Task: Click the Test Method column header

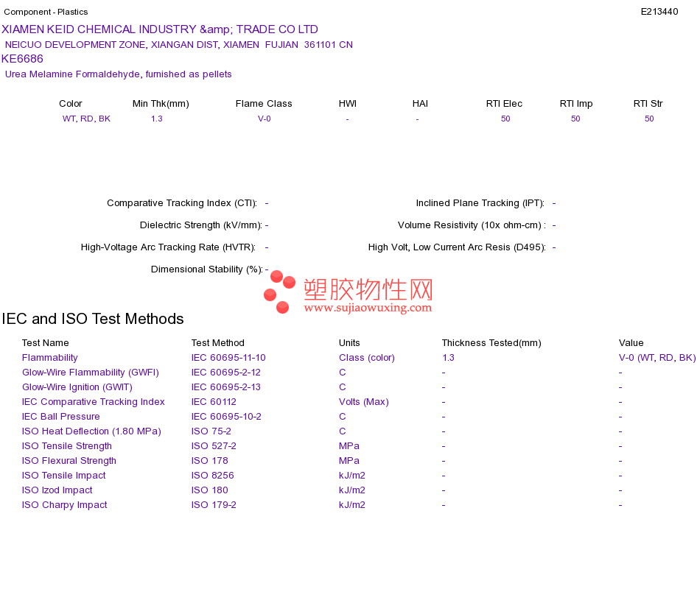Action: point(218,343)
